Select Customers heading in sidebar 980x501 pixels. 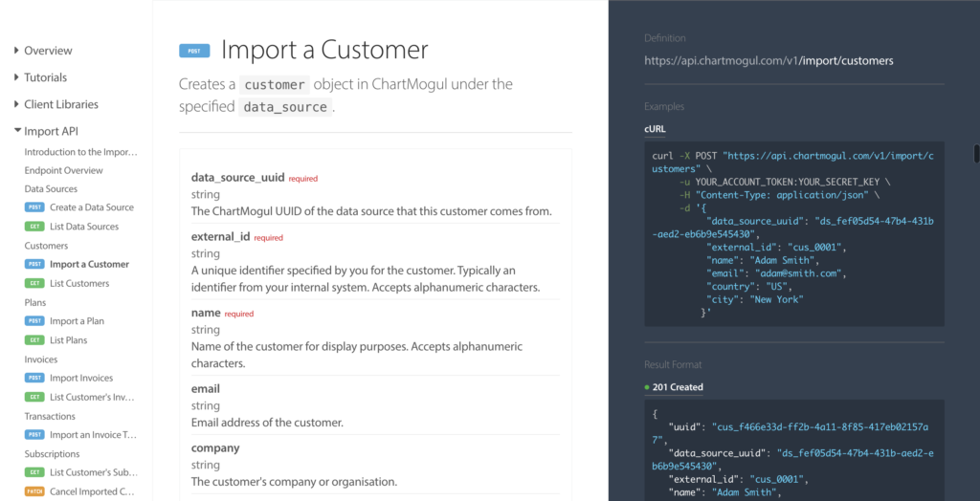tap(46, 246)
